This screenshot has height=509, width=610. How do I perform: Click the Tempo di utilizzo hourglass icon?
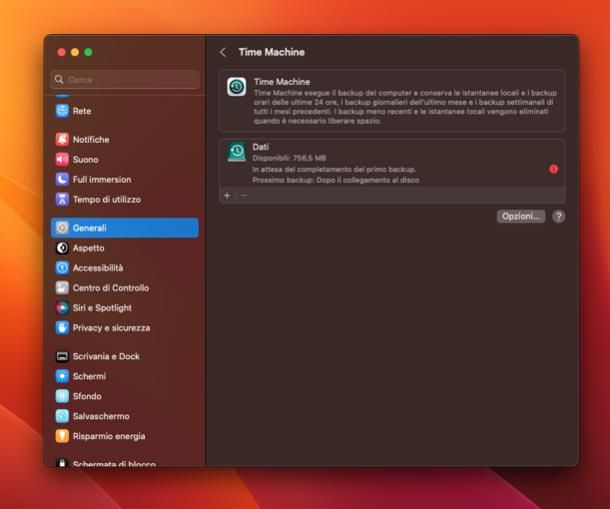click(62, 199)
